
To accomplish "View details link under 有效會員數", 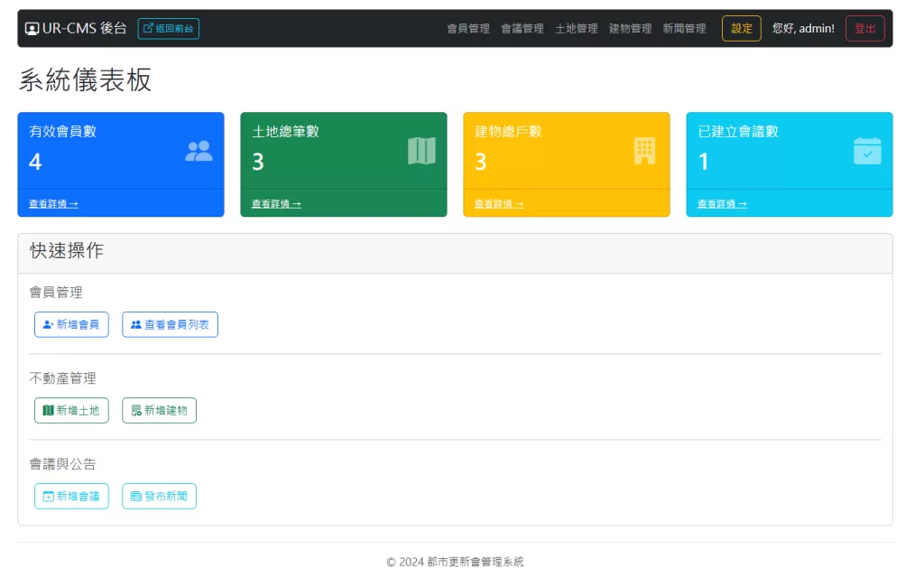I will point(53,204).
